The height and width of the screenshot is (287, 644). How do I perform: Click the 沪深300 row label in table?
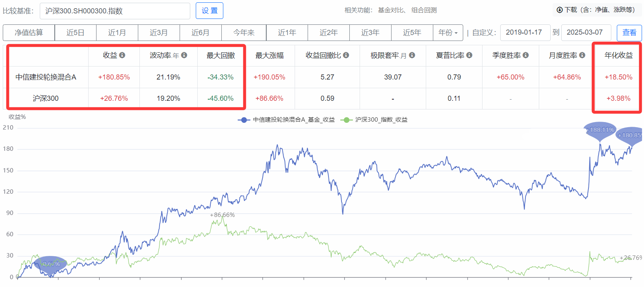click(x=46, y=98)
